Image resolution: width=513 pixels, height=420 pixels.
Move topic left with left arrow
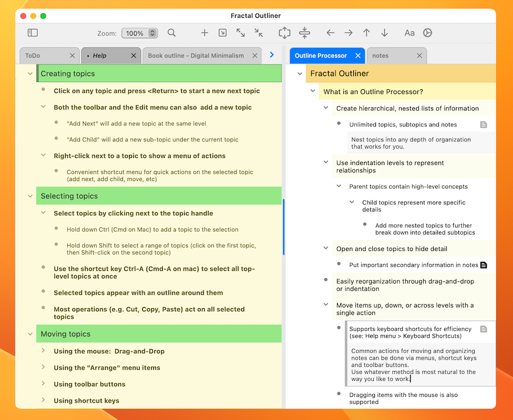pyautogui.click(x=330, y=33)
